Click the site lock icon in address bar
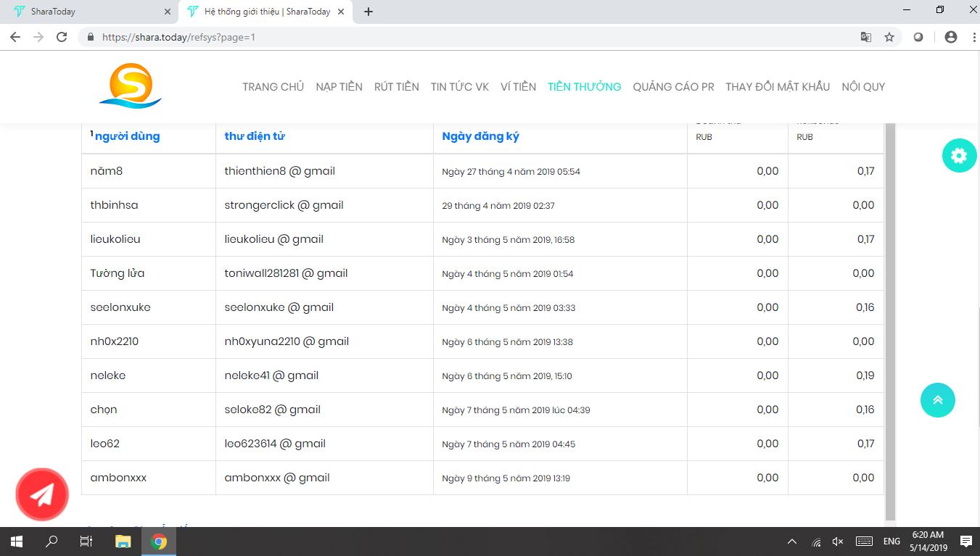980x556 pixels. [x=91, y=37]
